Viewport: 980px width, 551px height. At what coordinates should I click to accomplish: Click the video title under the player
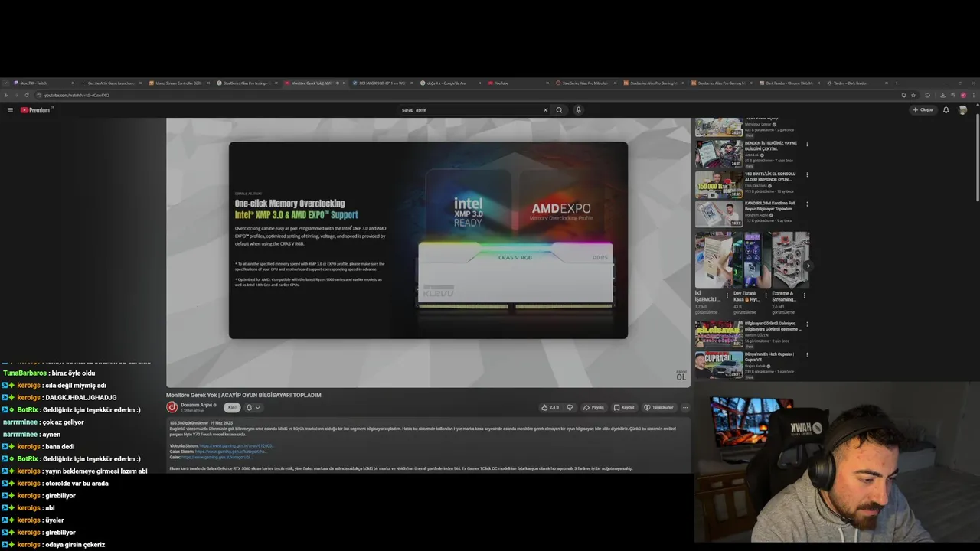click(x=243, y=395)
